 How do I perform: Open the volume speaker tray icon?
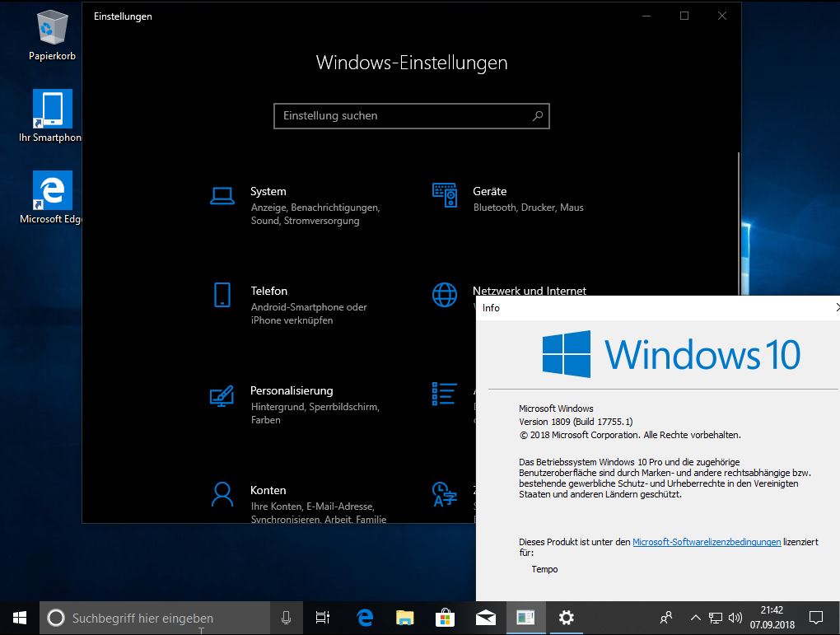point(735,618)
